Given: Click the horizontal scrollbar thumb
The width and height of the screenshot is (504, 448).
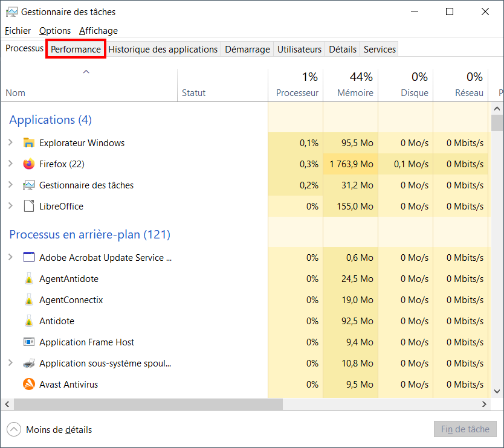Looking at the screenshot, I should [x=148, y=405].
